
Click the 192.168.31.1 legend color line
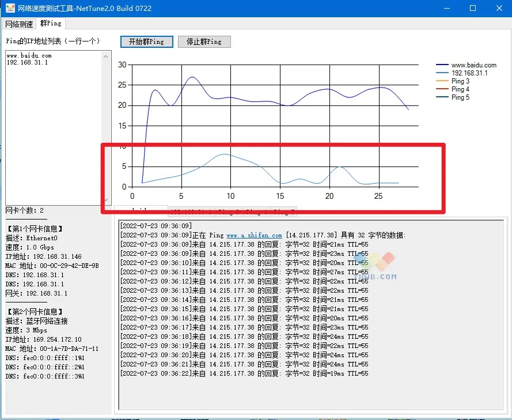[442, 73]
